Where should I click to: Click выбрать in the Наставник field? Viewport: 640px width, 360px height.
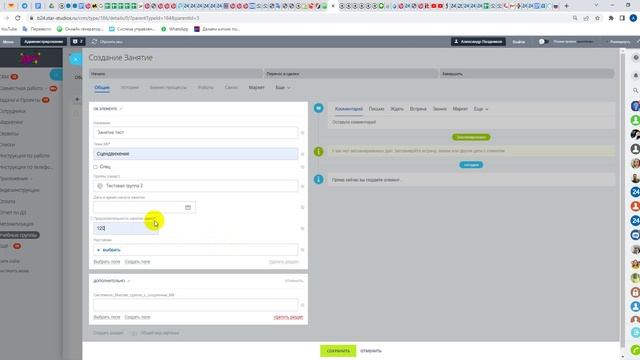(x=111, y=250)
